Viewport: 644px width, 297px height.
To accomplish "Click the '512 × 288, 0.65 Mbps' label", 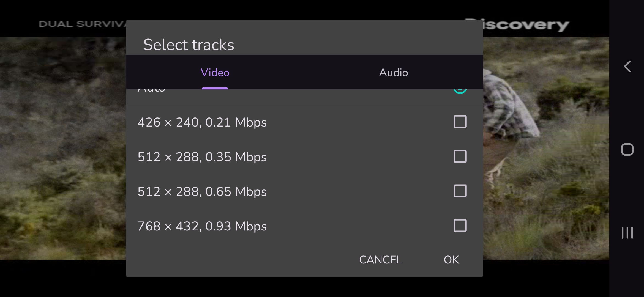I will click(202, 192).
